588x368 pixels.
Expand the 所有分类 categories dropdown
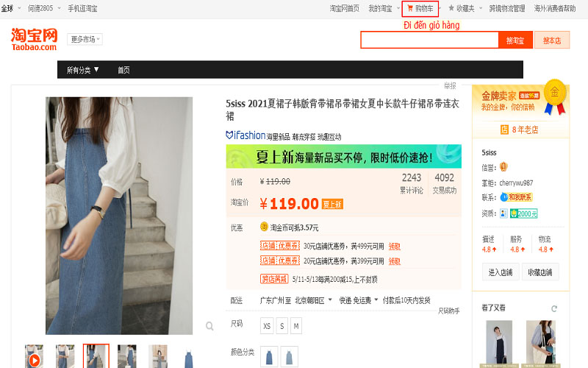click(82, 70)
